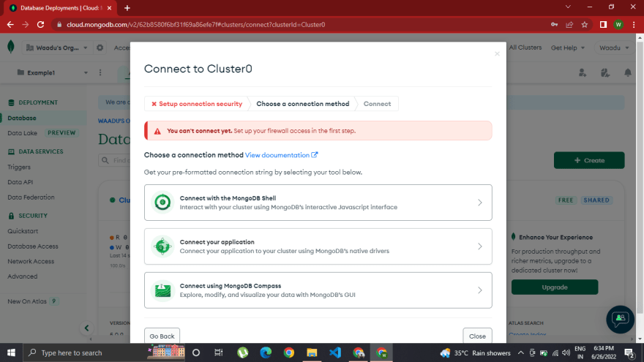Click Connect with the MongoDB Shell heading
This screenshot has width=644, height=362.
pos(228,198)
